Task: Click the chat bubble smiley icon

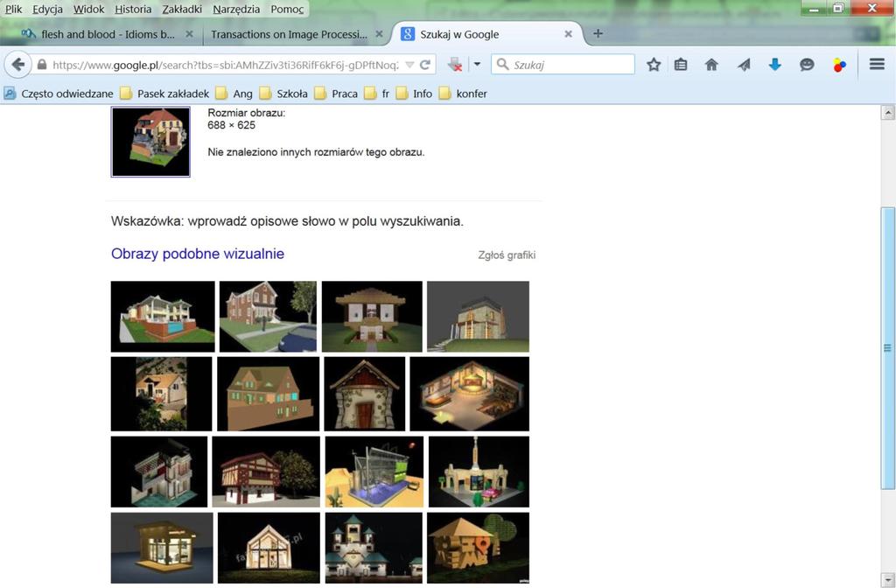Action: (807, 65)
